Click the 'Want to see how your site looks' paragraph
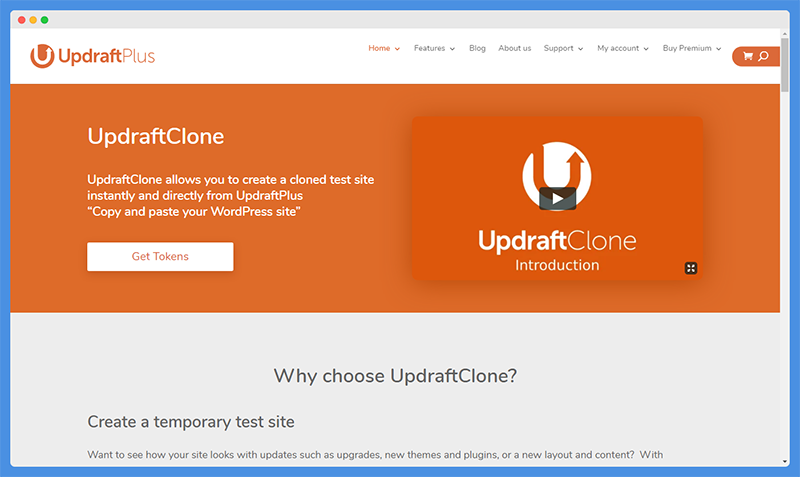Image resolution: width=800 pixels, height=477 pixels. point(375,455)
